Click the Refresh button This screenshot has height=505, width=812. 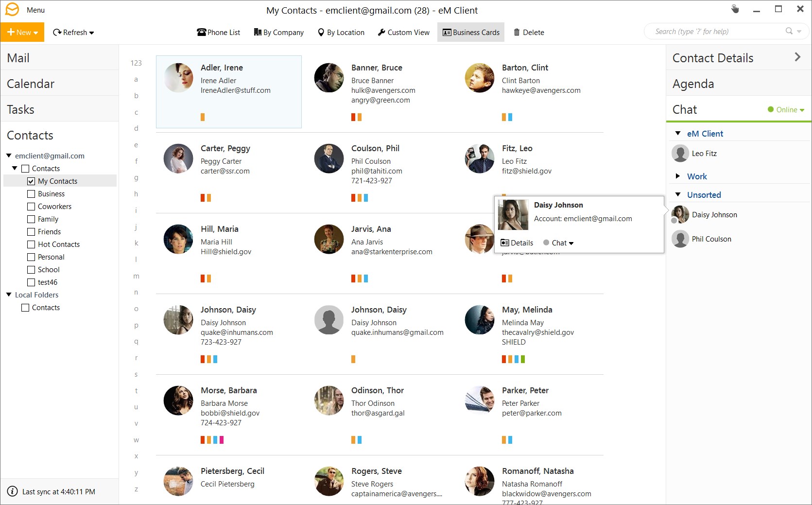point(73,33)
